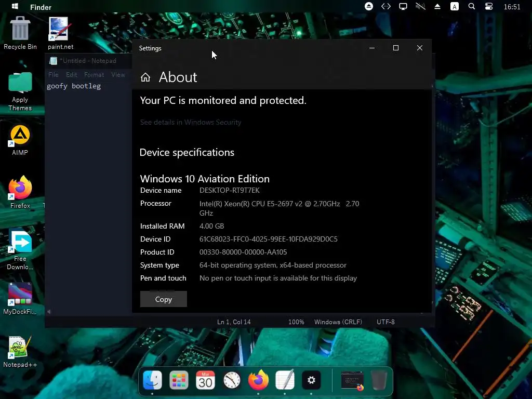Click the Device name value DESKTOP-RT9T7EK

[x=229, y=190]
